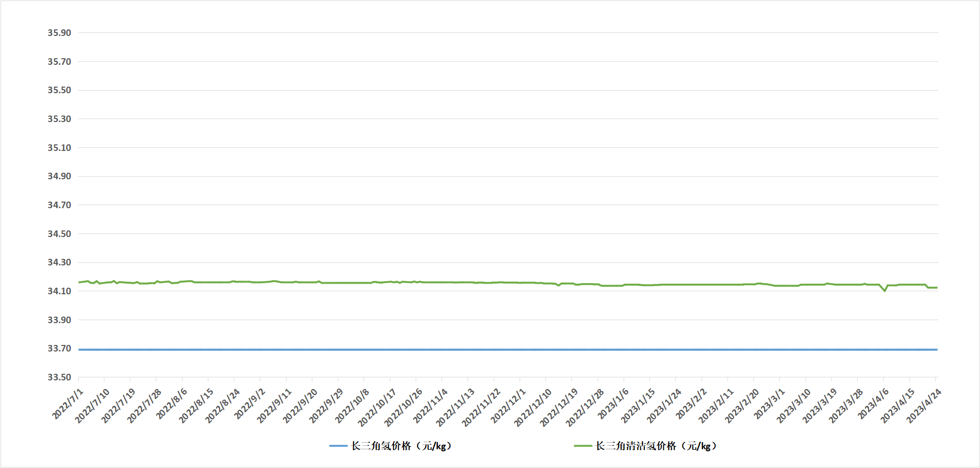Click x-axis date 2023/3/10

[793, 406]
